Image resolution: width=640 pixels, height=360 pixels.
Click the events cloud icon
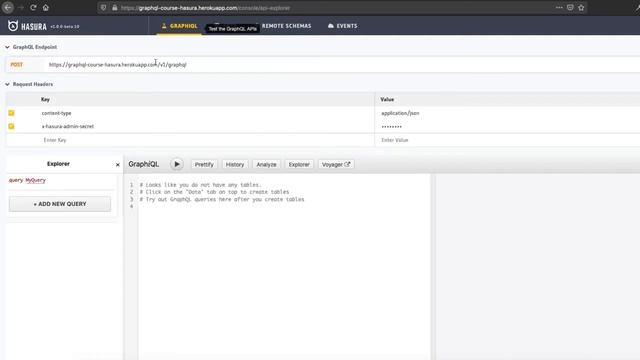pyautogui.click(x=331, y=26)
